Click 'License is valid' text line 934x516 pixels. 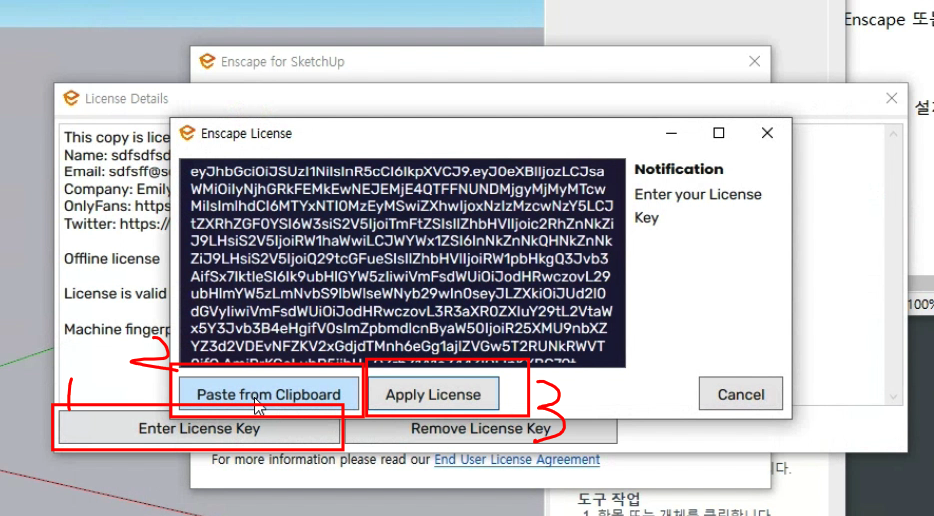[x=116, y=294]
